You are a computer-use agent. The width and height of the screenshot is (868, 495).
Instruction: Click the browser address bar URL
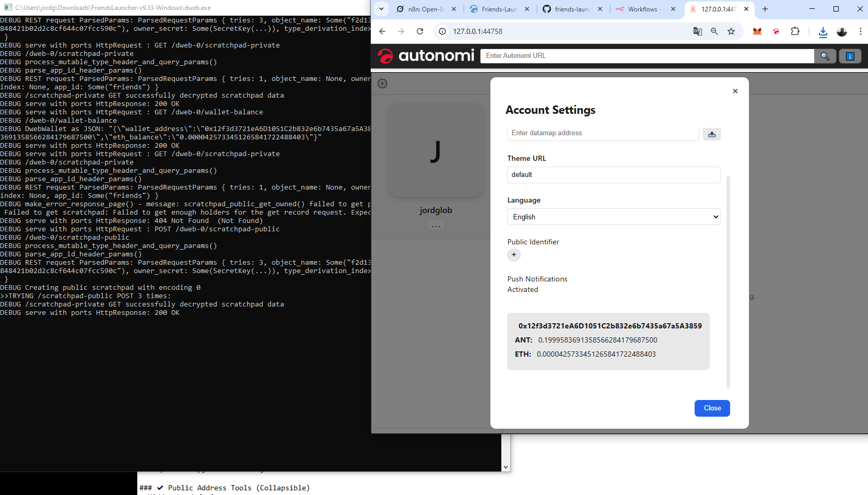[x=478, y=31]
